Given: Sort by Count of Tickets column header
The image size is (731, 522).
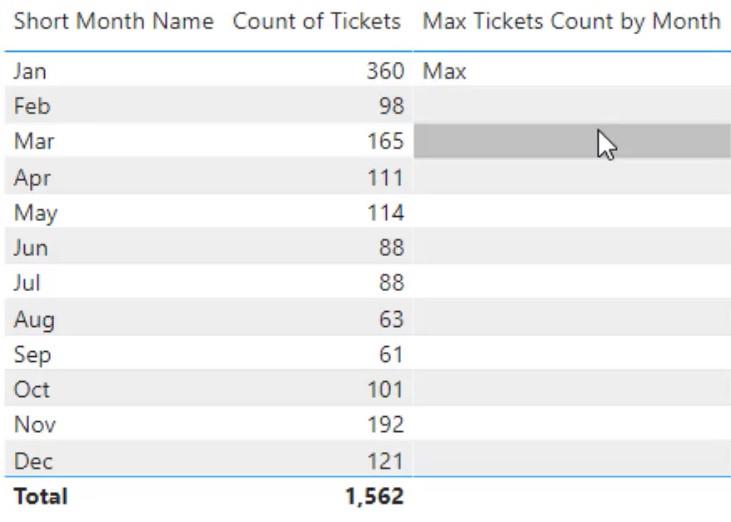Looking at the screenshot, I should 317,21.
